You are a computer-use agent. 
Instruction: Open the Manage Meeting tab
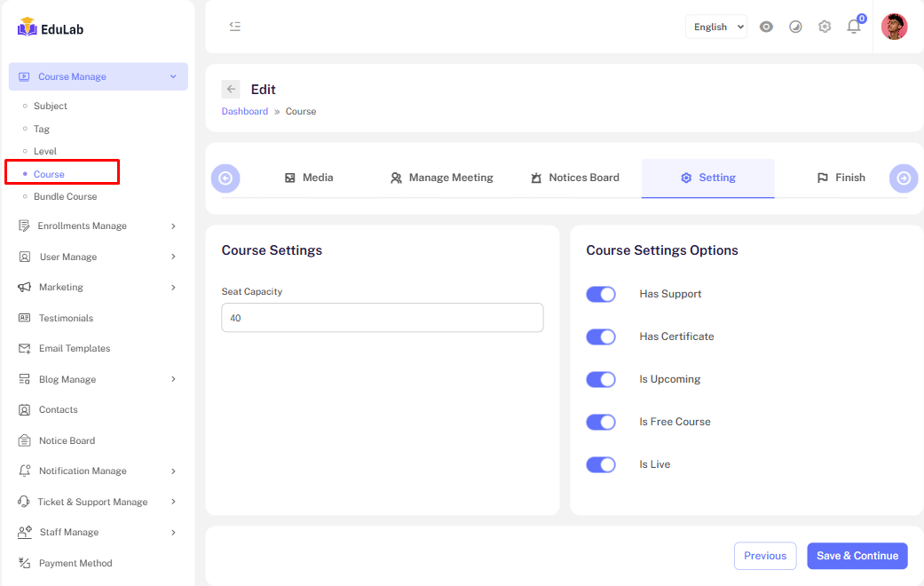pos(441,178)
